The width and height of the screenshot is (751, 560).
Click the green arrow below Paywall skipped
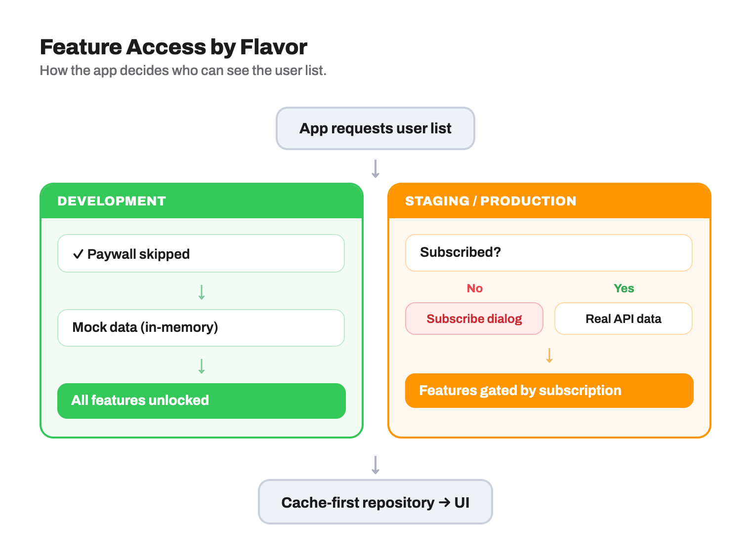point(202,292)
